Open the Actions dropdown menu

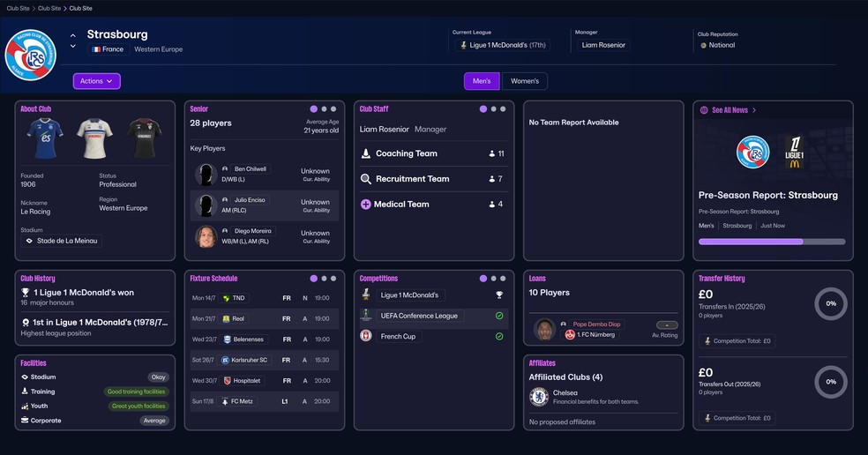coord(96,81)
